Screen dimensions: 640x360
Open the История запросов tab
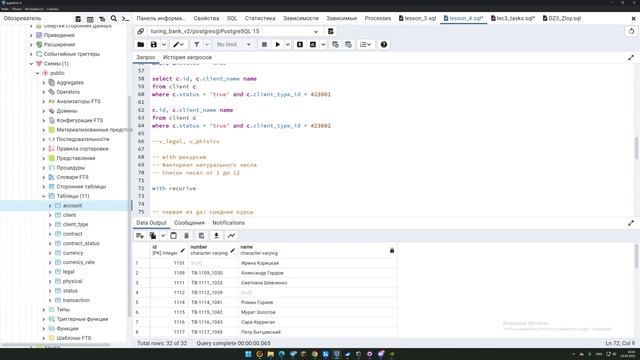pyautogui.click(x=187, y=58)
